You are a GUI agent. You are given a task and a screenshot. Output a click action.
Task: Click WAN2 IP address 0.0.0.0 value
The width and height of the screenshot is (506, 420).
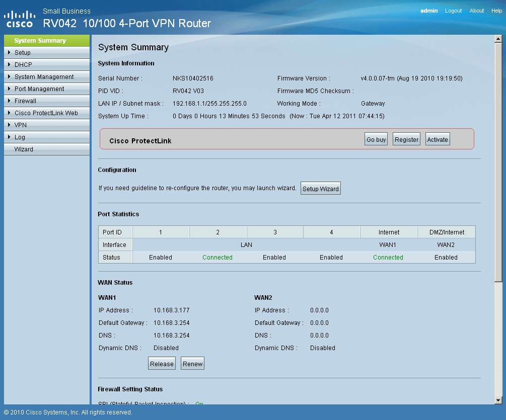[320, 310]
